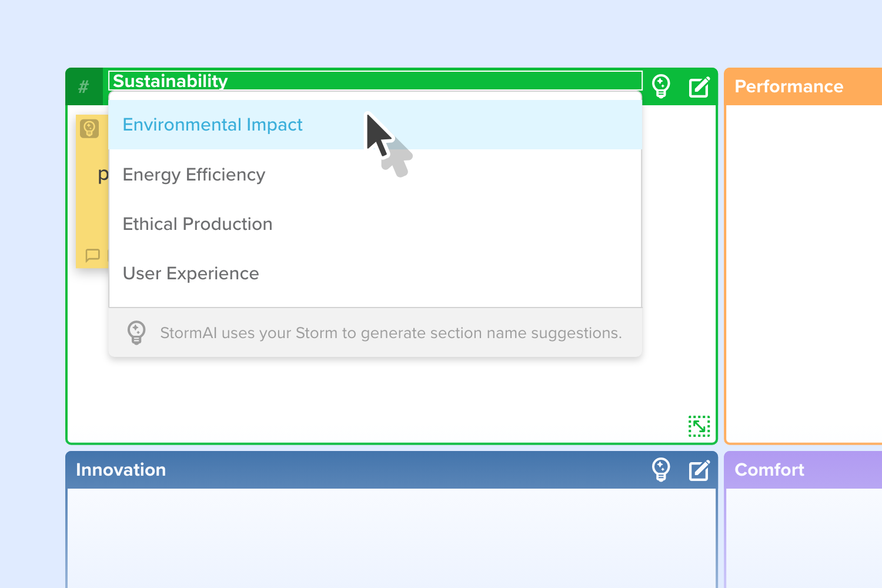Click the edit pencil icon in Sustainability header
882x588 pixels.
(699, 87)
